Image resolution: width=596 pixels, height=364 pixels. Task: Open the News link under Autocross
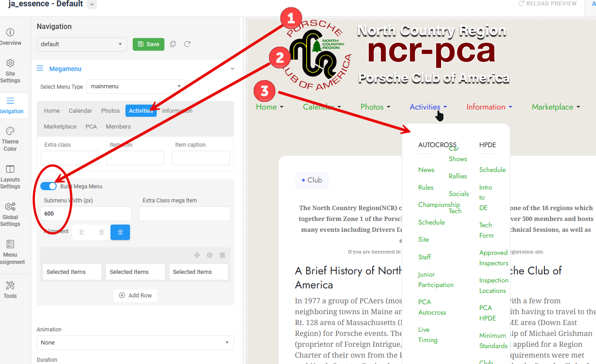426,170
